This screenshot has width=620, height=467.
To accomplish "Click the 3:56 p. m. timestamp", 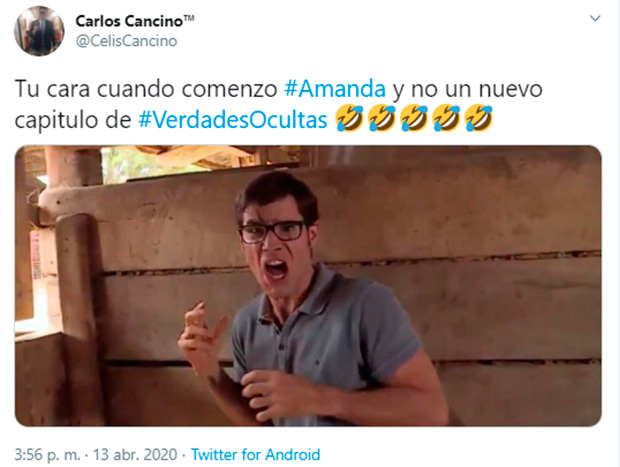I will click(47, 454).
